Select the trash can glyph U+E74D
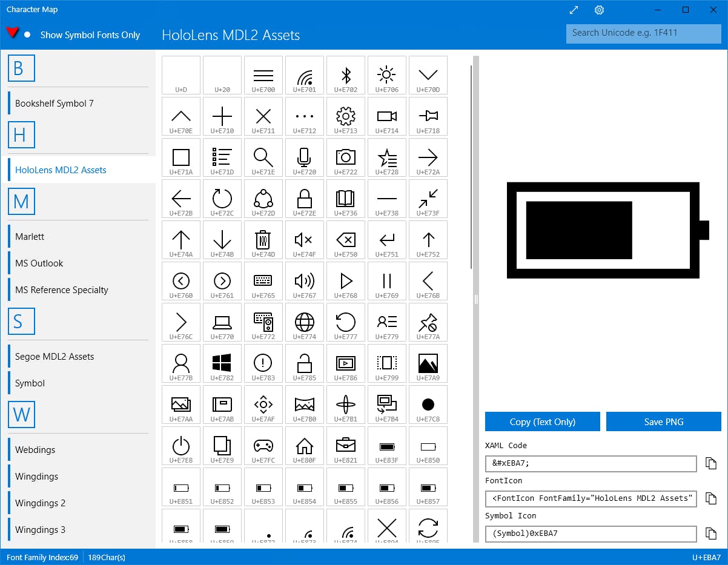Screen dimensions: 728x565 [263, 240]
